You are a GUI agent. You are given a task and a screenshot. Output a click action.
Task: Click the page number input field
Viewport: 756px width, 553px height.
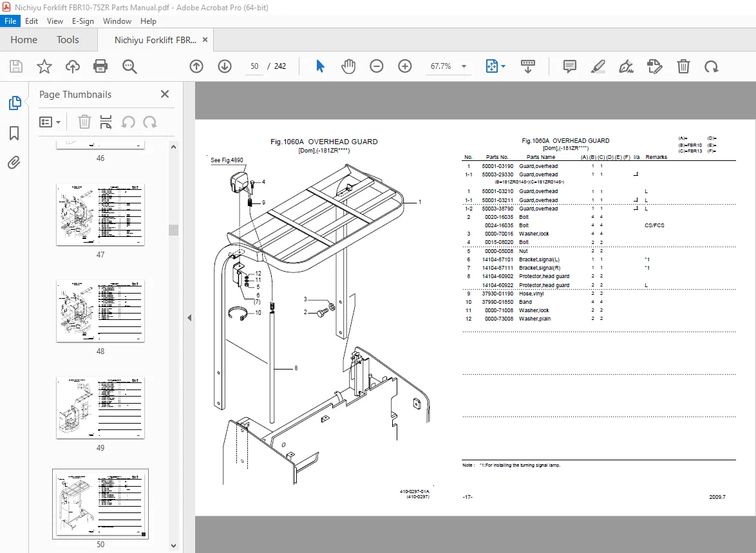[254, 66]
